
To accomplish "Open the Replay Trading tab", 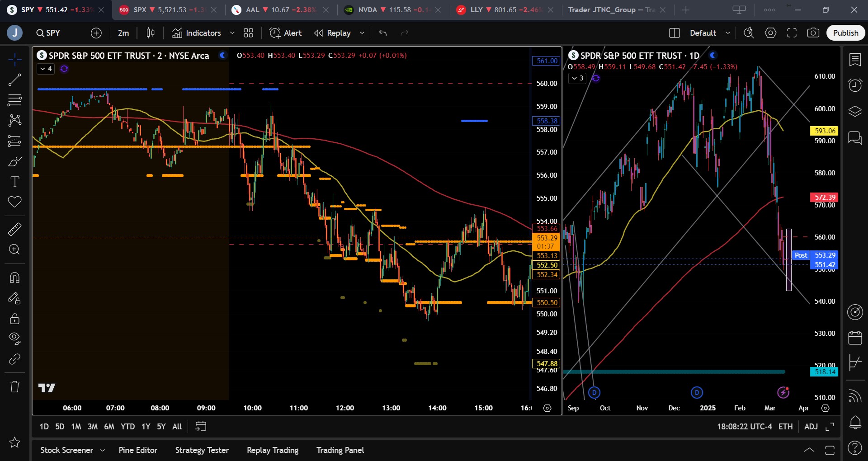I will (x=273, y=450).
